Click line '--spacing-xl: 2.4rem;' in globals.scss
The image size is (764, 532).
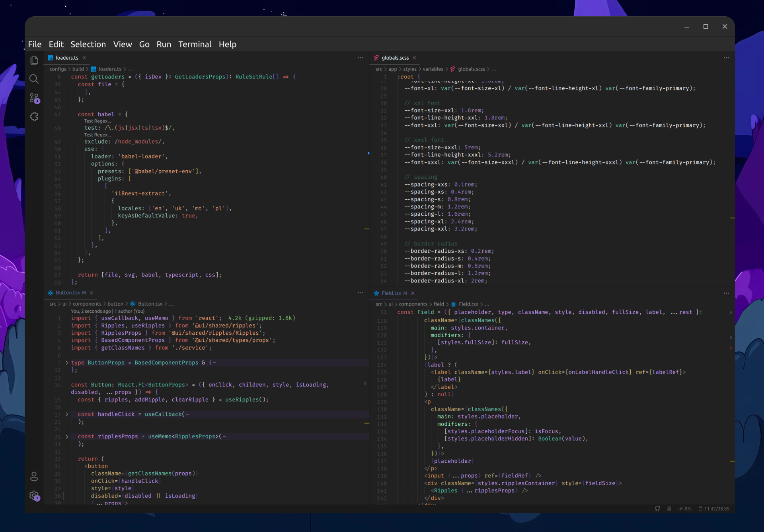[439, 221]
